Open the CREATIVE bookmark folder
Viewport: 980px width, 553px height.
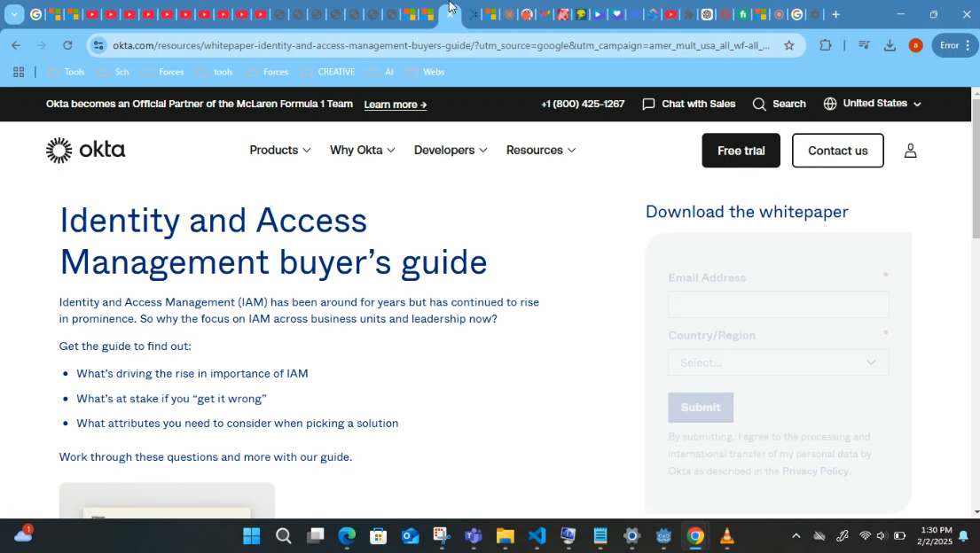tap(328, 73)
